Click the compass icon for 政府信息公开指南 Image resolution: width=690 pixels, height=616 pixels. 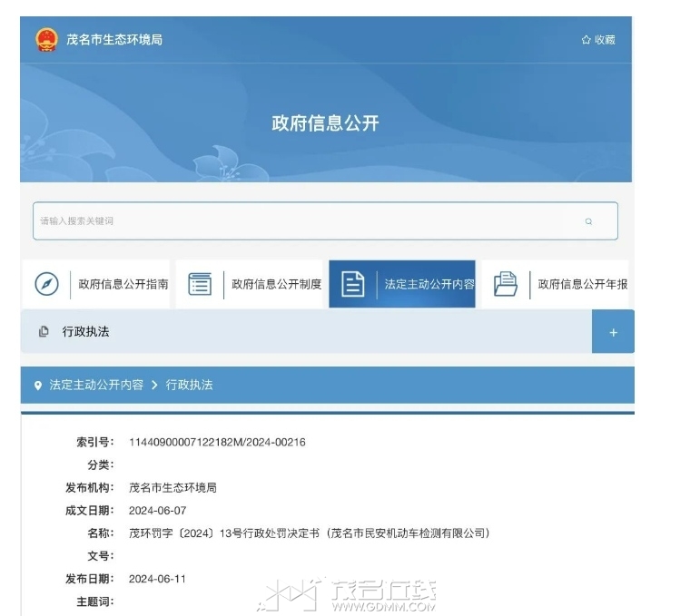[x=46, y=284]
